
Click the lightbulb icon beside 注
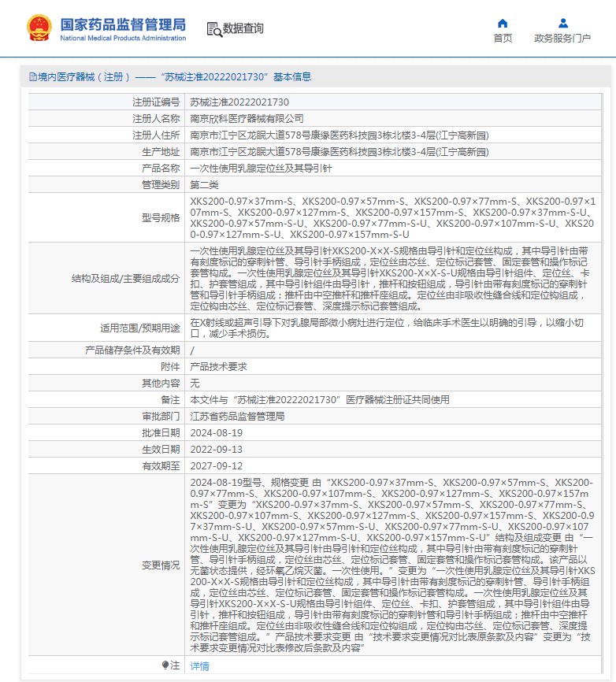pyautogui.click(x=165, y=665)
